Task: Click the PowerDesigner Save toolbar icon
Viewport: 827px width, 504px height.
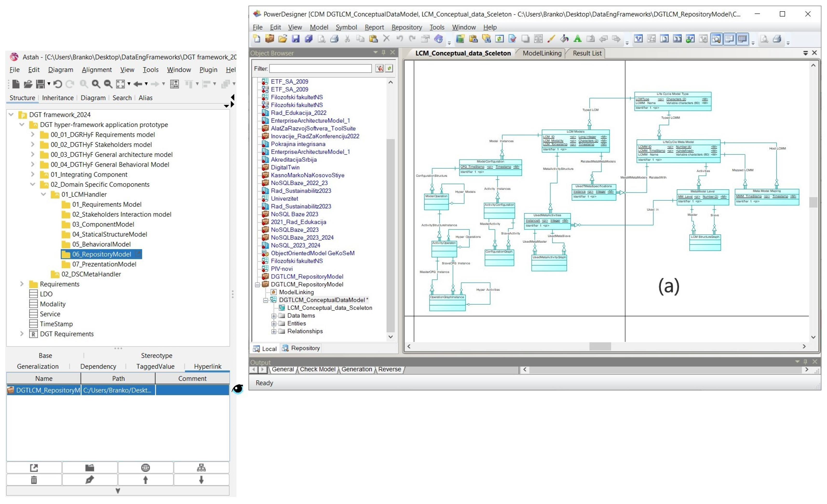Action: tap(295, 39)
